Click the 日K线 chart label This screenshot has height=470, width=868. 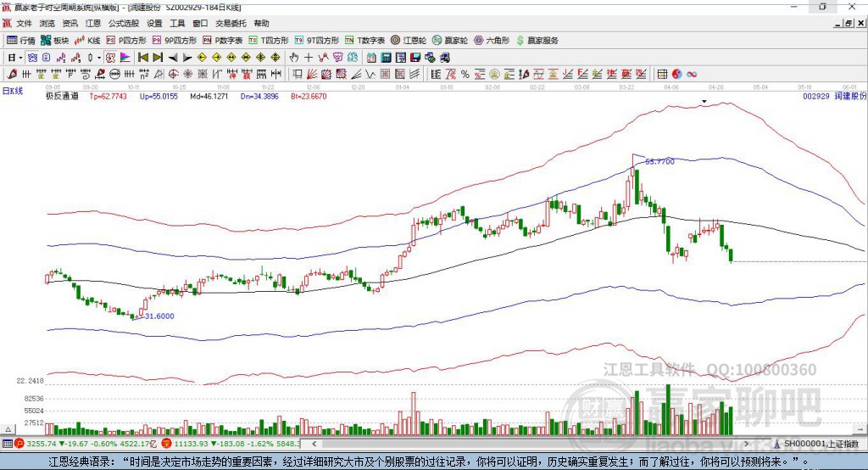tap(13, 91)
